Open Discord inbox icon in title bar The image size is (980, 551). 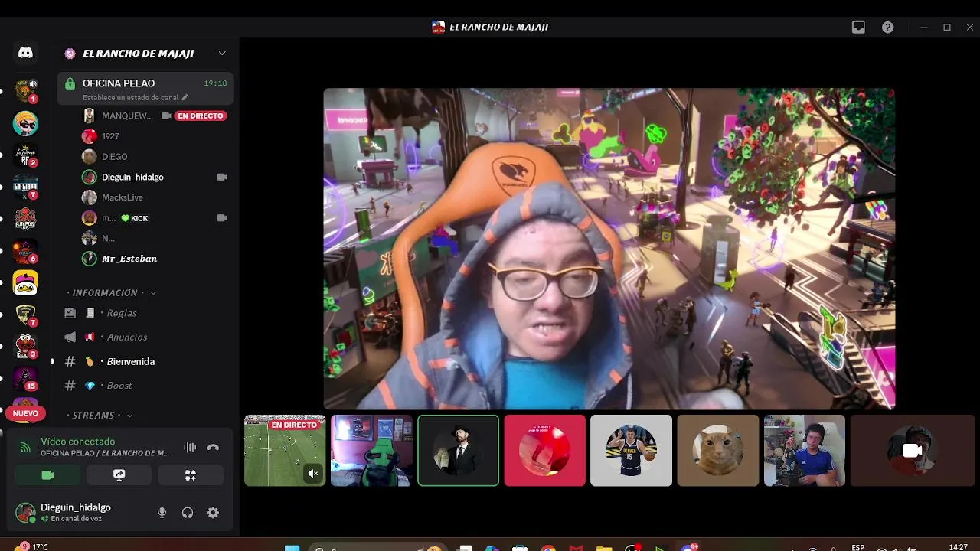pos(858,27)
